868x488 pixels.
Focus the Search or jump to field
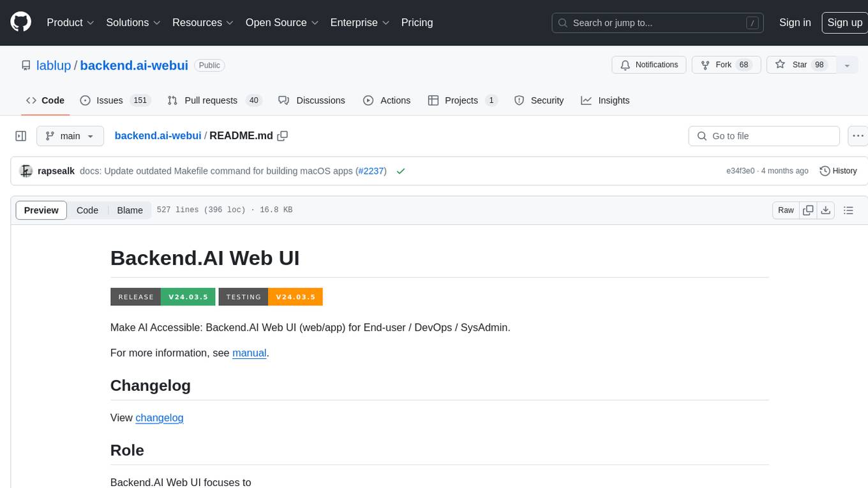[658, 22]
